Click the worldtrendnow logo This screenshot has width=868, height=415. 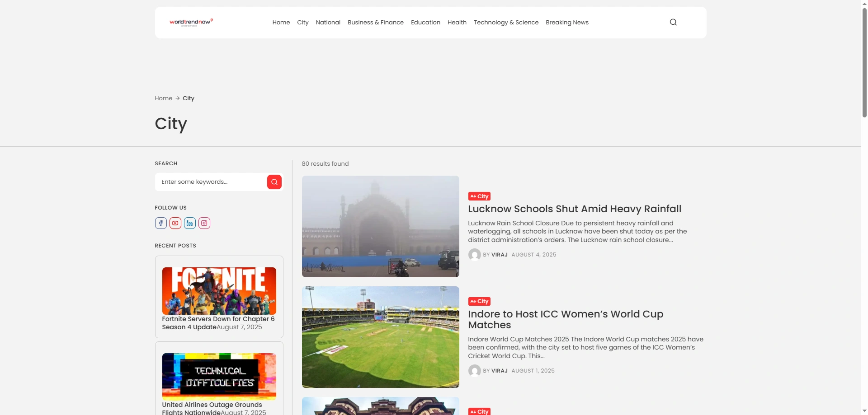point(191,22)
